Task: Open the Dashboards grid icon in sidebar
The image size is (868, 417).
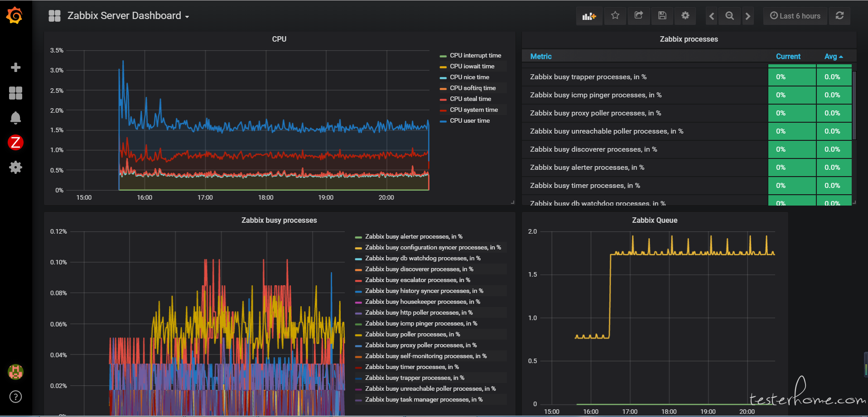Action: 15,93
